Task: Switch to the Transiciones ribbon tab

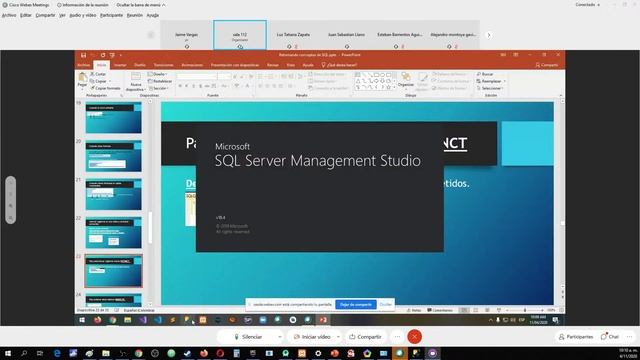Action: click(x=163, y=65)
